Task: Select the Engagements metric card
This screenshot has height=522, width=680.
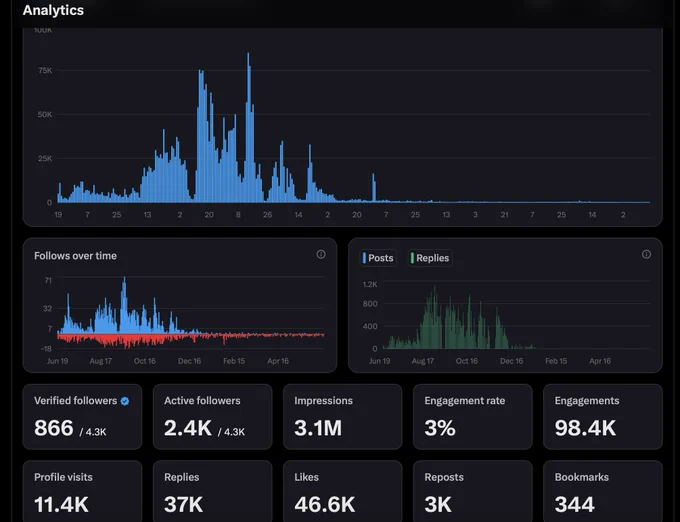Action: (x=603, y=417)
